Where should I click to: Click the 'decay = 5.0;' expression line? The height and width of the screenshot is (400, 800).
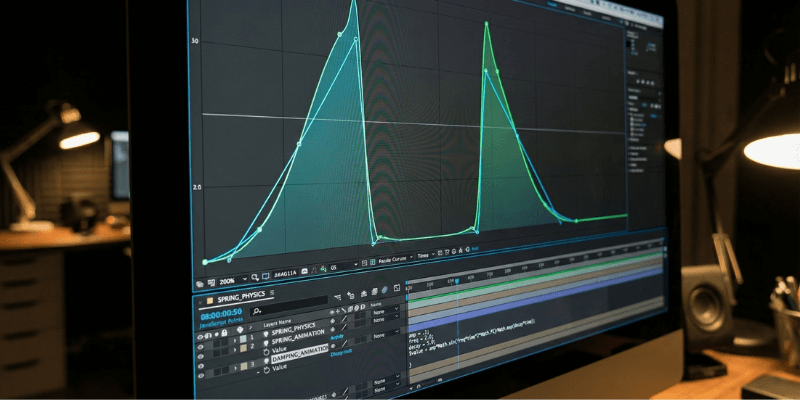[422, 345]
